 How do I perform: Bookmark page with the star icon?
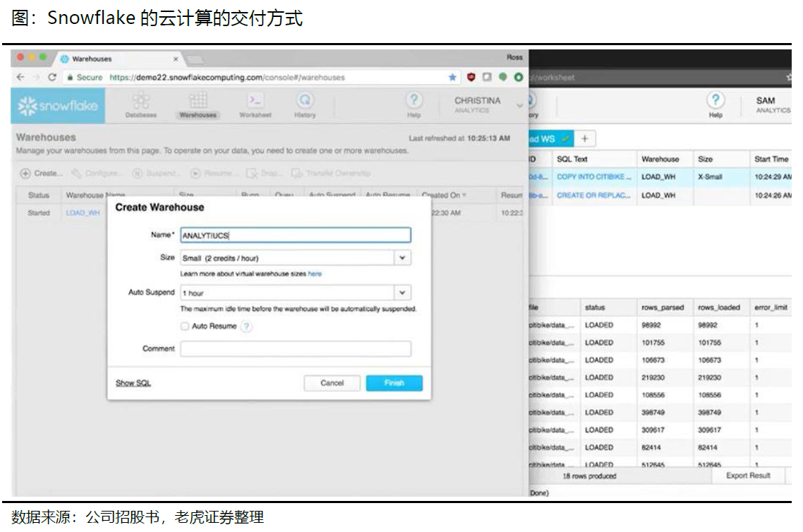coord(452,78)
